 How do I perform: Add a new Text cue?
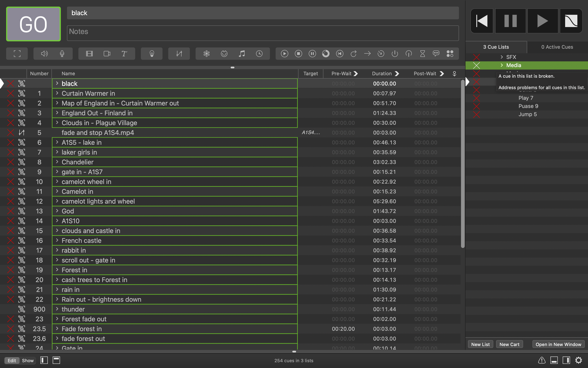coord(124,53)
